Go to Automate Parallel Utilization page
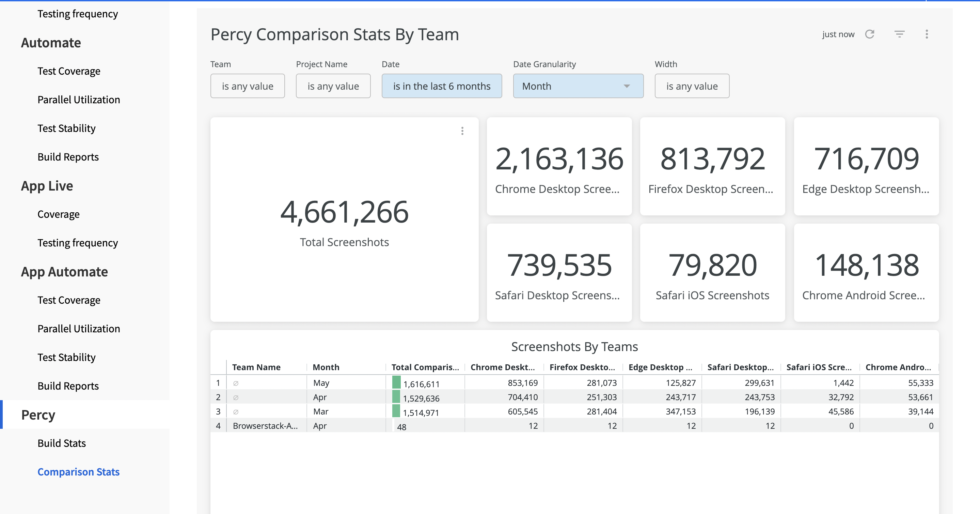 [79, 100]
